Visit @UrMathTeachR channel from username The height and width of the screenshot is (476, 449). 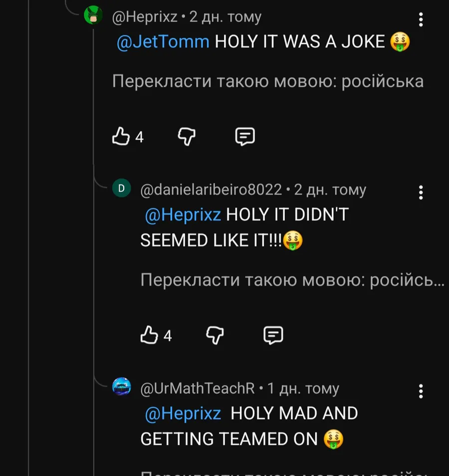pos(198,388)
